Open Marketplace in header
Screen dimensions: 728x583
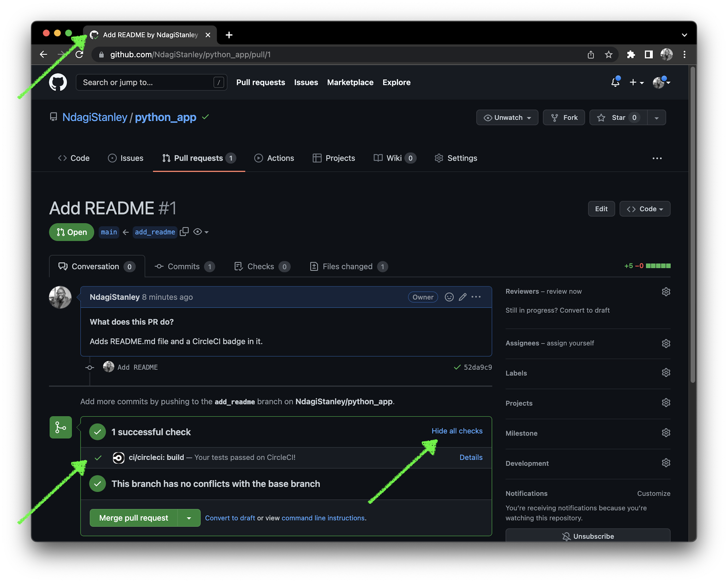tap(350, 83)
